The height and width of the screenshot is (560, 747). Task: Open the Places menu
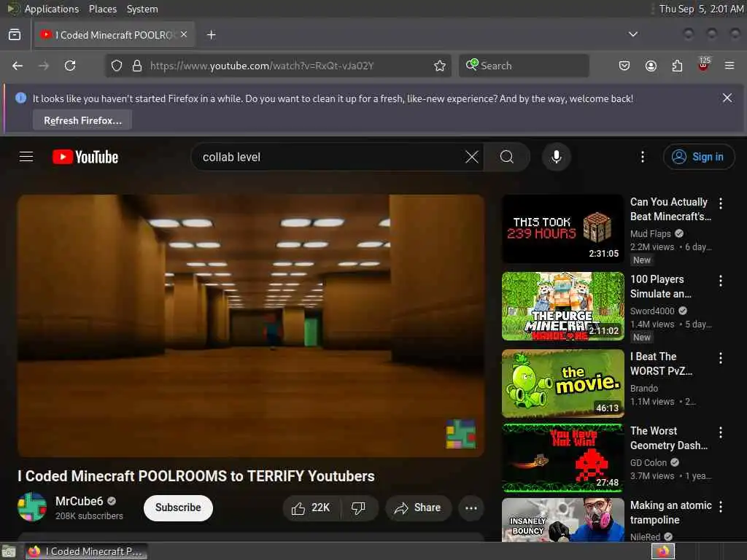[x=102, y=9]
